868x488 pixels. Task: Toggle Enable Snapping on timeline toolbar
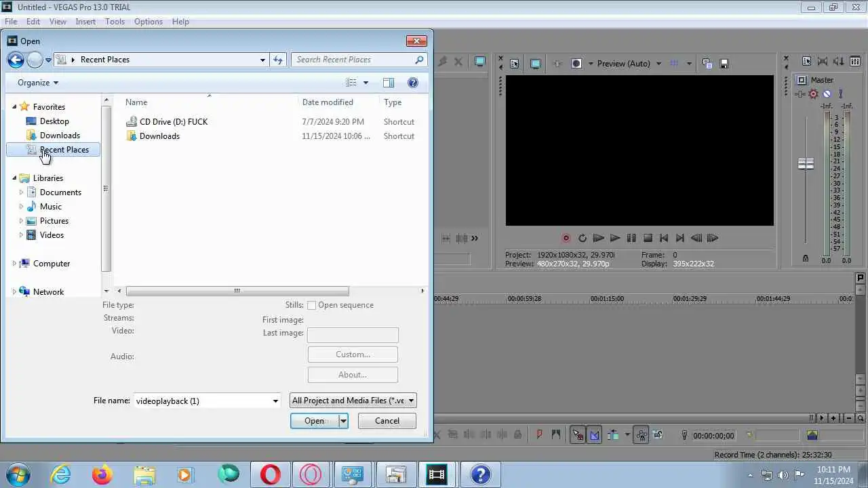578,435
